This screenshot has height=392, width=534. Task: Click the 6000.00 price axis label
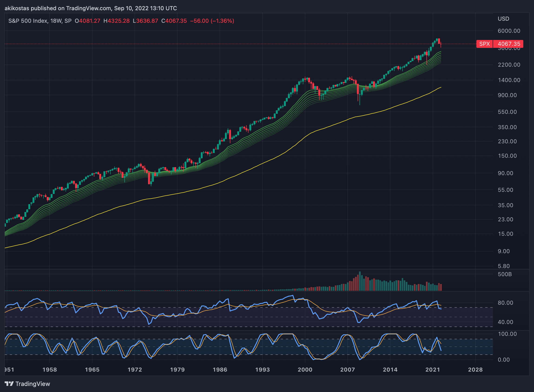[x=509, y=31]
